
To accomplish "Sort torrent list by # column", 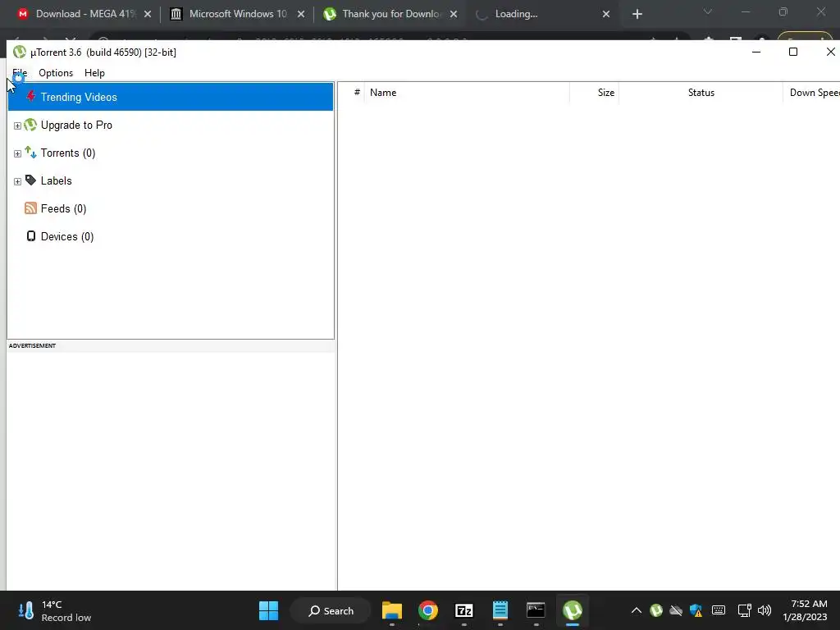I will 356,93.
